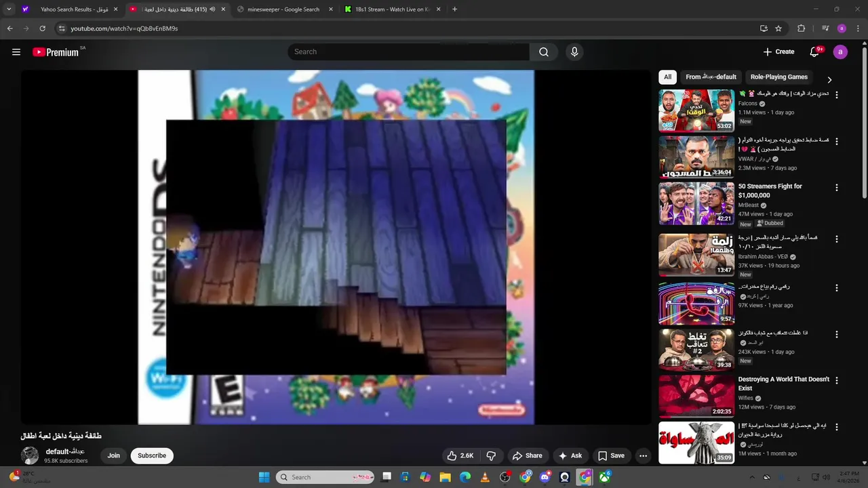The height and width of the screenshot is (488, 868).
Task: Start voice search with the microphone icon
Action: tap(574, 52)
